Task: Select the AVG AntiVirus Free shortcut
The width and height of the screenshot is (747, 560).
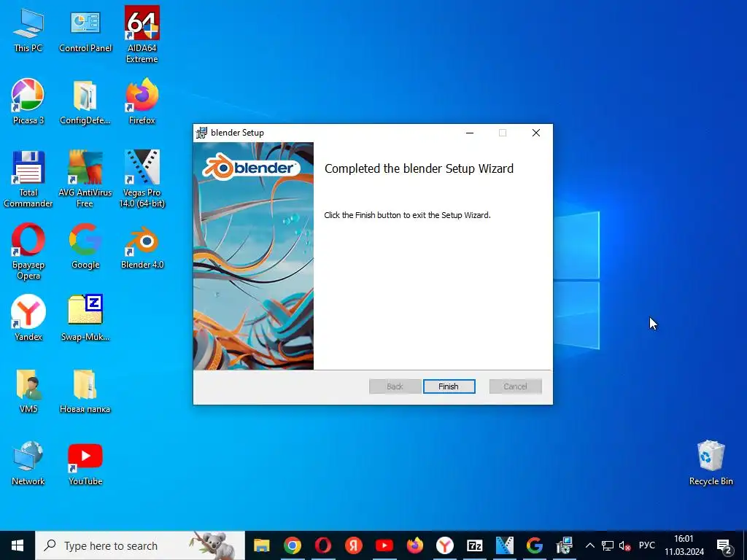Action: click(85, 179)
